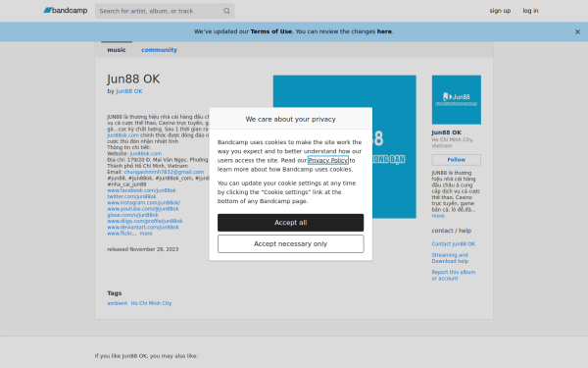Follow the 'here' link in the banner
Screen dimensions: 588x368
pyautogui.click(x=384, y=31)
